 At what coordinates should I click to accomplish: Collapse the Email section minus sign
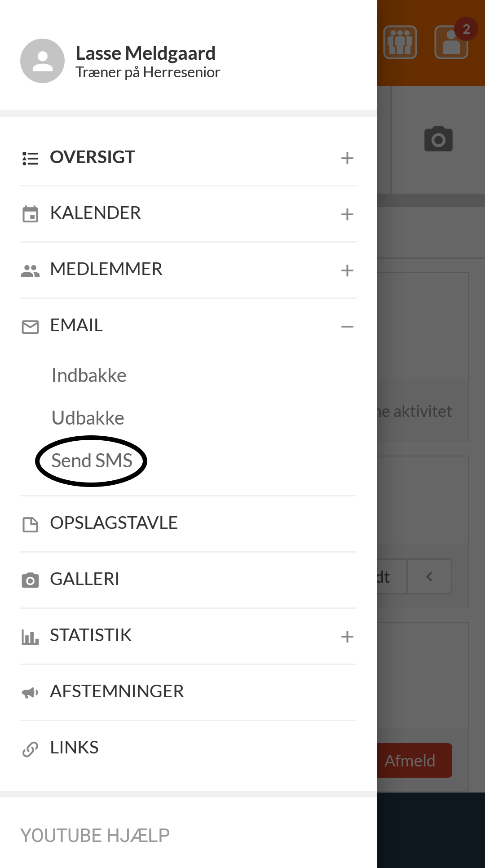[x=347, y=327]
